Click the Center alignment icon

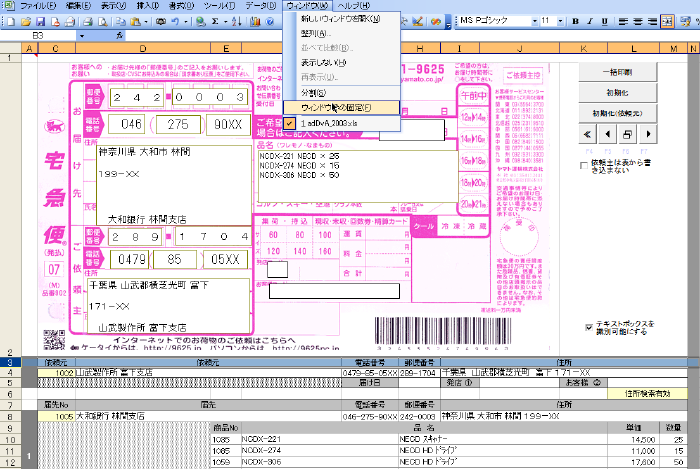[x=638, y=21]
